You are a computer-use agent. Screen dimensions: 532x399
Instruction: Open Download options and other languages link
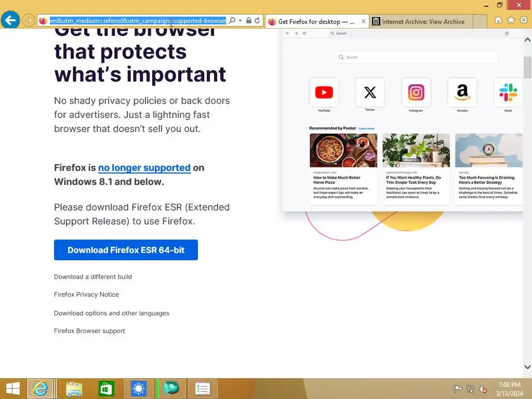click(112, 313)
